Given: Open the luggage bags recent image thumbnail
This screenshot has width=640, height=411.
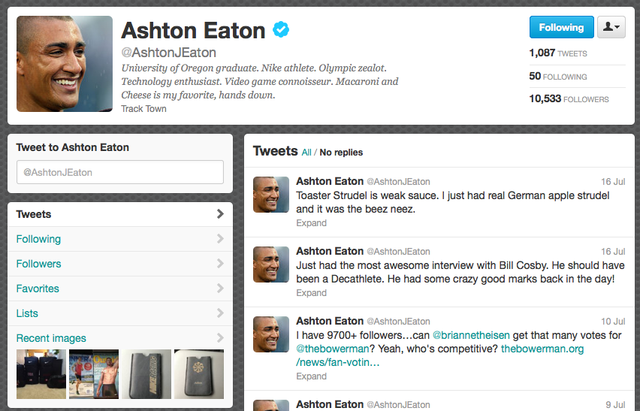Looking at the screenshot, I should 41,374.
